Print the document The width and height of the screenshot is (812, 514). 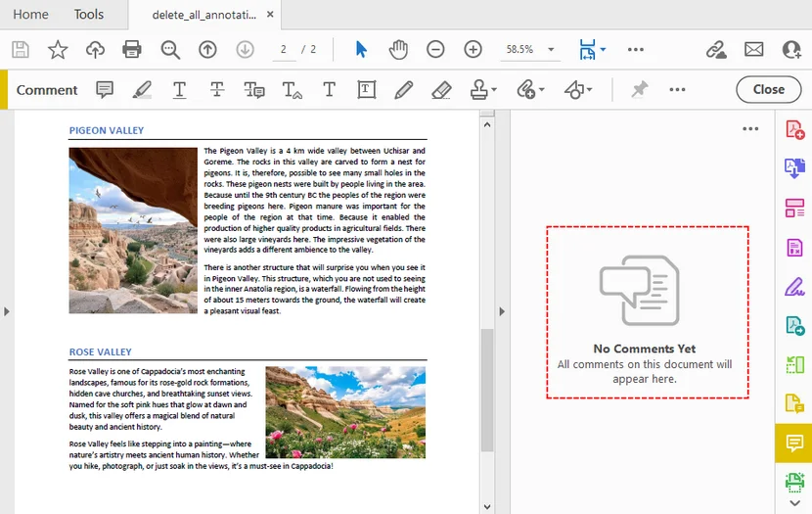tap(131, 50)
